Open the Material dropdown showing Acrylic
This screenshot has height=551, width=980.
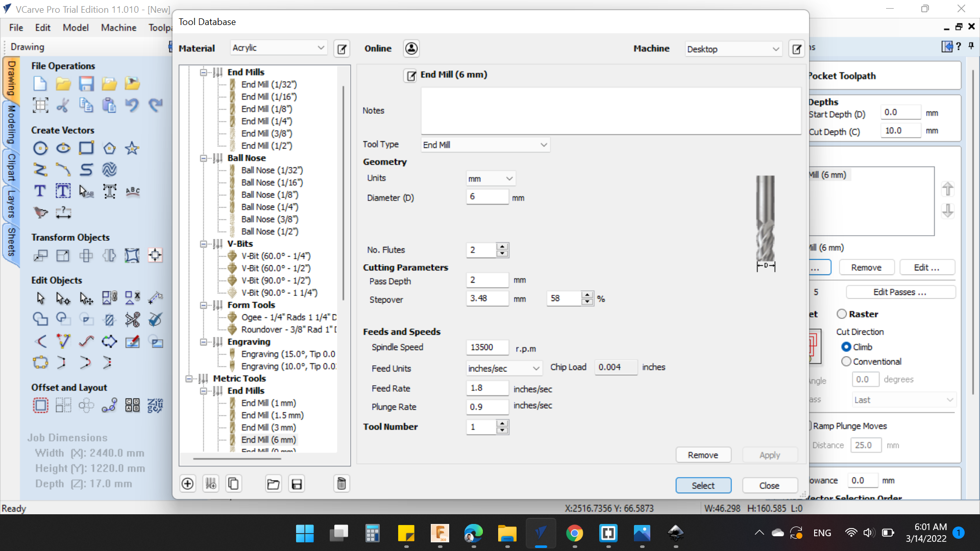pyautogui.click(x=279, y=48)
